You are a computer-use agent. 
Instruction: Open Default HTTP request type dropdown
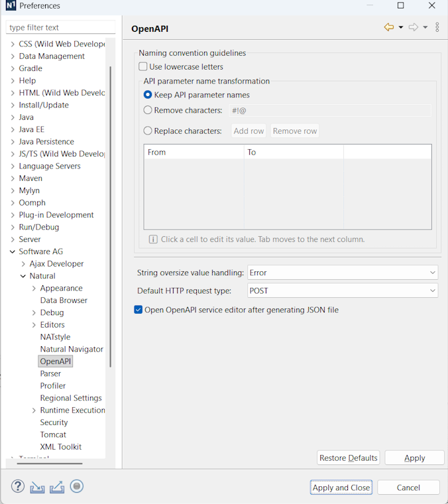(343, 290)
